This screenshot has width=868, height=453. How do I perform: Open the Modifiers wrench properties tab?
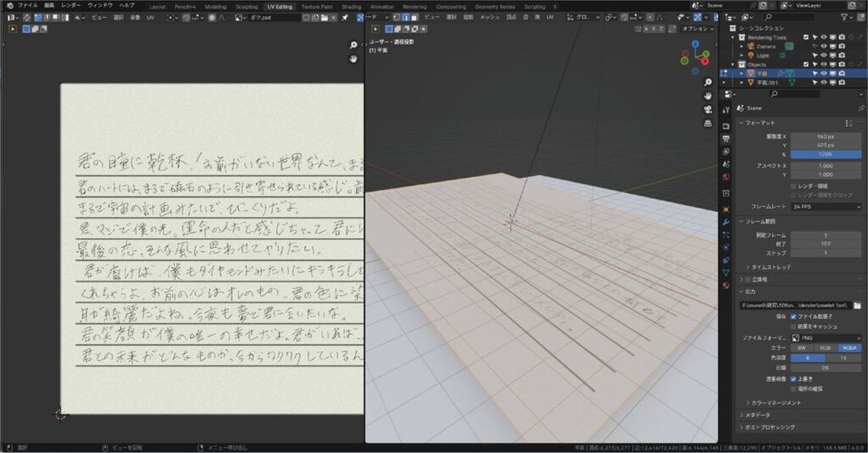click(x=726, y=222)
